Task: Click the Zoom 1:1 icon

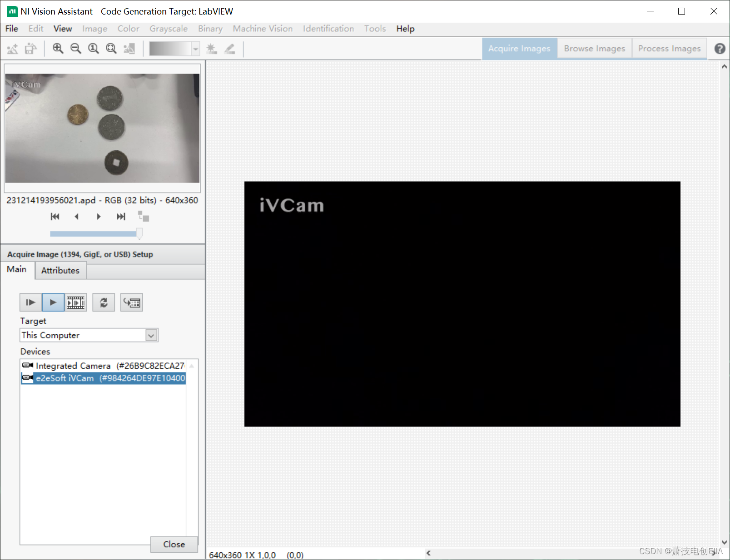Action: 94,49
